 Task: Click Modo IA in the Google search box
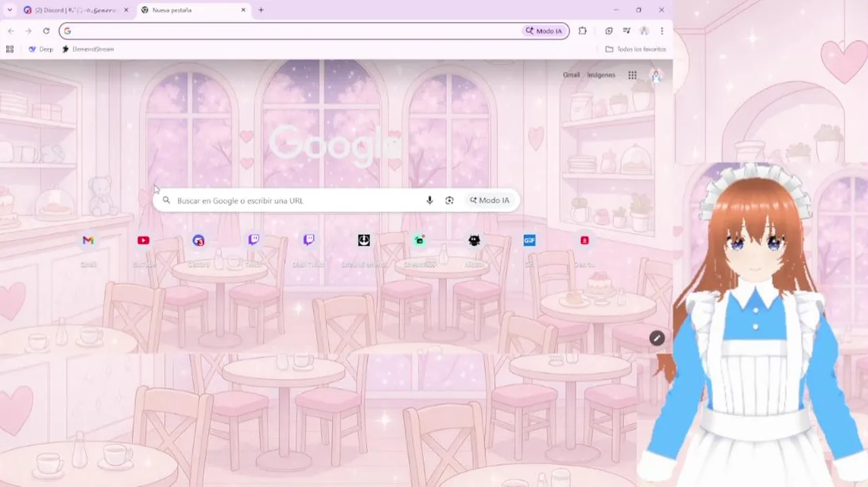pyautogui.click(x=489, y=200)
